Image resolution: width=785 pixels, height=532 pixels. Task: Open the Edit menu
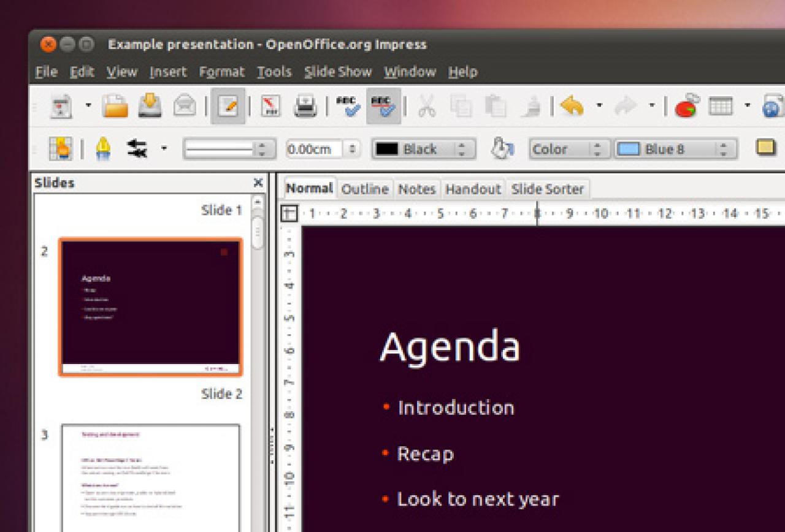82,72
